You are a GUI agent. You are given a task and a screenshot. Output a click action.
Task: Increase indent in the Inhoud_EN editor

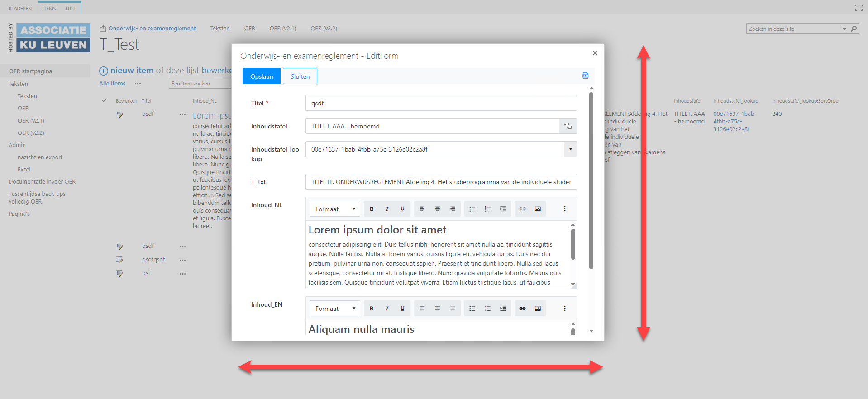tap(503, 309)
